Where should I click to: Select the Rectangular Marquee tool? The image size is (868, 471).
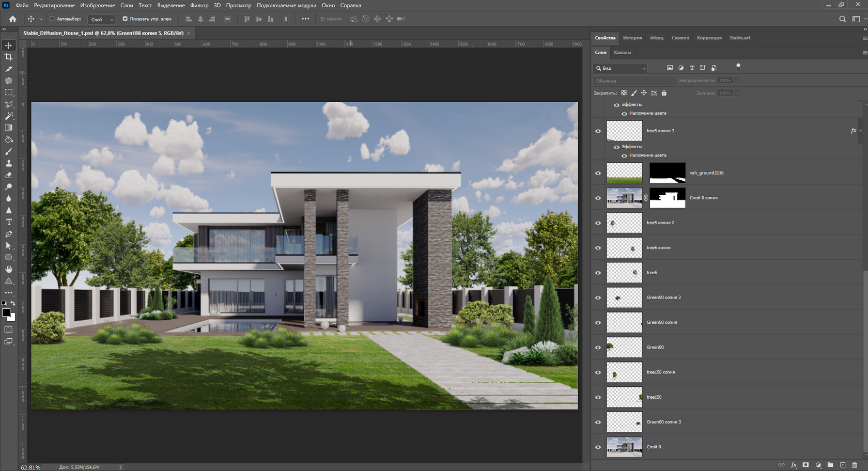8,92
